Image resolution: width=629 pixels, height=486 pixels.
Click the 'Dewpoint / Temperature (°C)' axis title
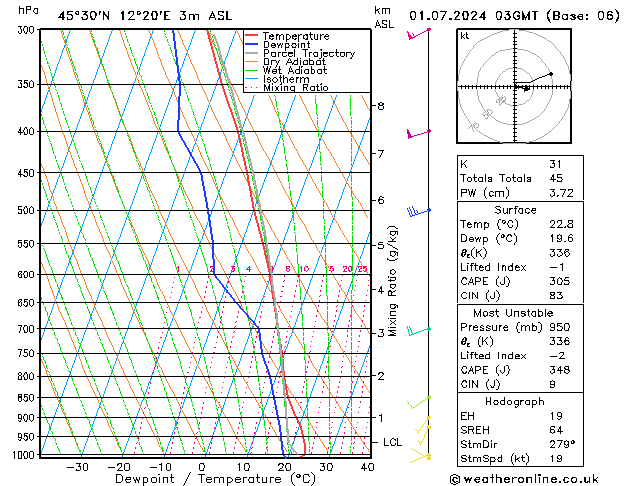tap(215, 479)
